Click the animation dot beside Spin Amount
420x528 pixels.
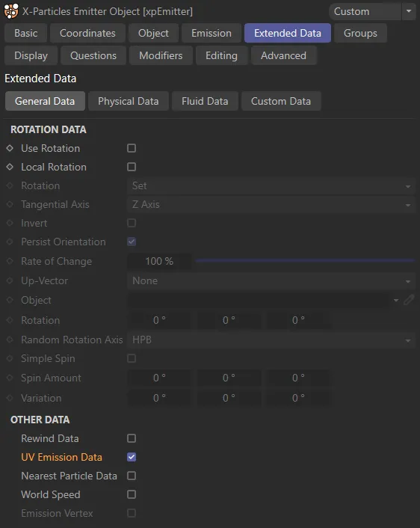10,378
